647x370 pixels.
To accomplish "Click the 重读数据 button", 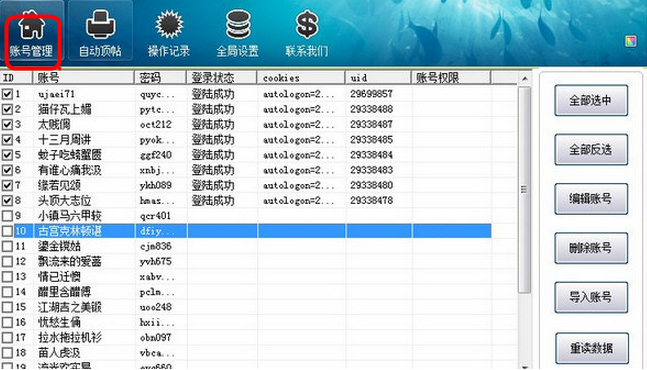I will tap(592, 348).
